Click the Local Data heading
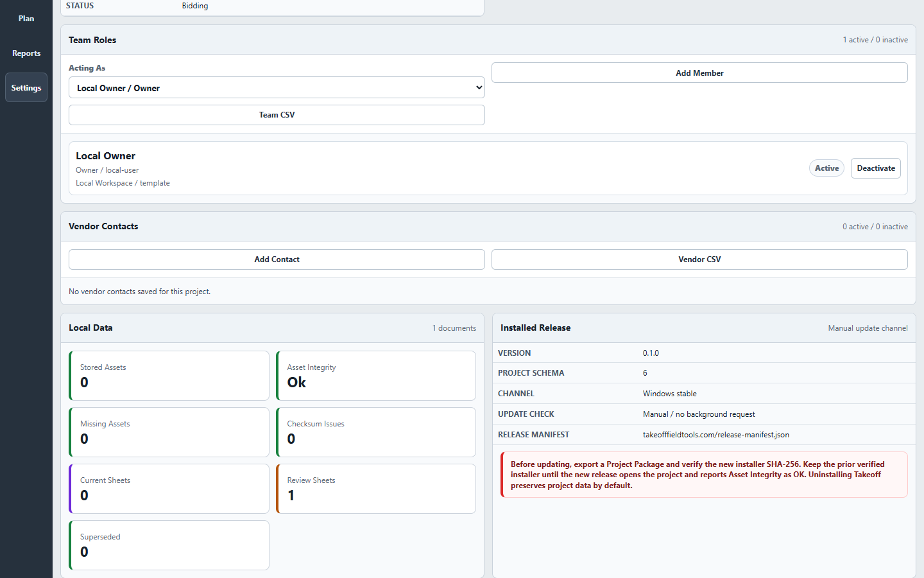Screen dimensions: 924x578 click(x=90, y=328)
